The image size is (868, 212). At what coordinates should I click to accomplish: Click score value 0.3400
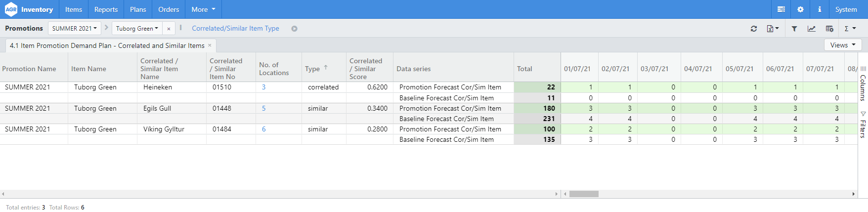tap(370, 108)
